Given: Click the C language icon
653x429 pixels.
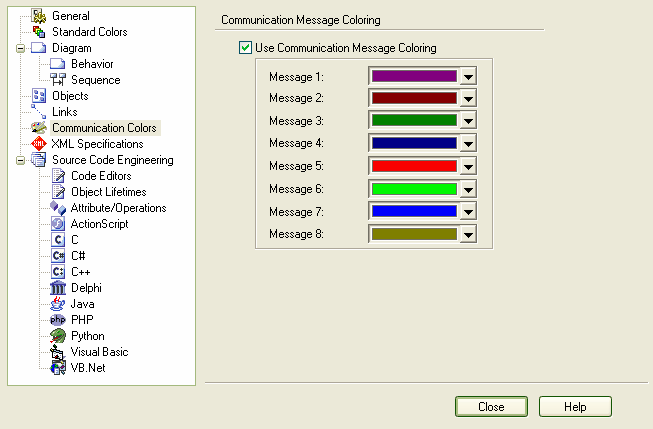Looking at the screenshot, I should [58, 239].
